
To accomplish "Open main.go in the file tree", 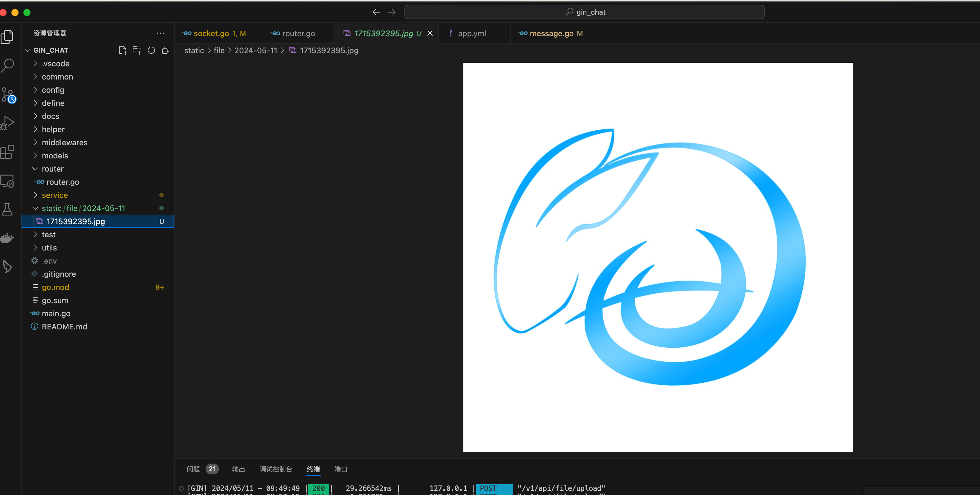I will pos(98,314).
